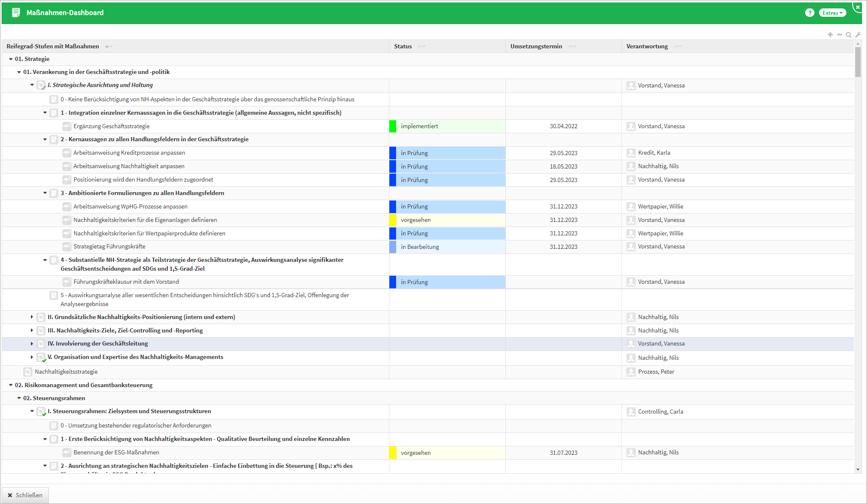
Task: Select Strategietag Führungskräfte row
Action: pos(109,247)
